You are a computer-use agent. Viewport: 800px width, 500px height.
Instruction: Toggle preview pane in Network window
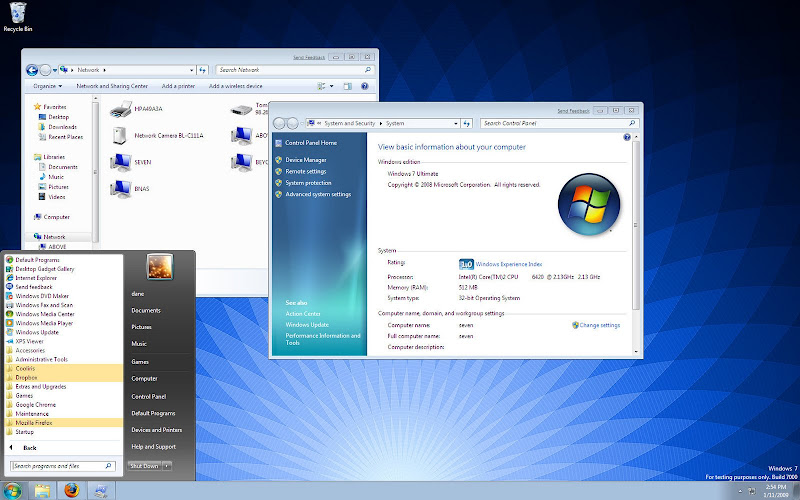coord(347,86)
